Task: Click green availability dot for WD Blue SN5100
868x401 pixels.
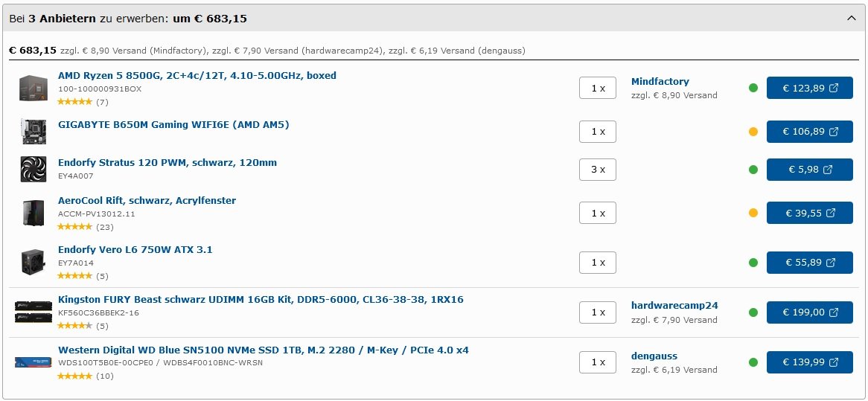Action: [x=753, y=362]
